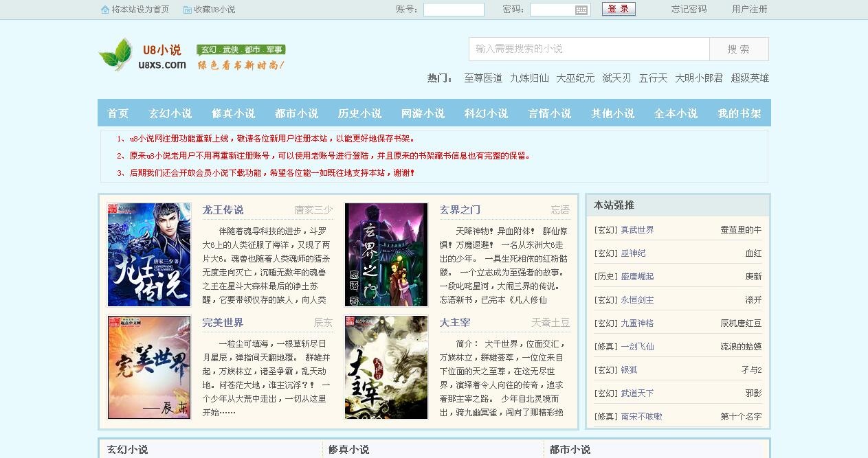Open hot search 五行天
This screenshot has width=868, height=458.
click(653, 78)
